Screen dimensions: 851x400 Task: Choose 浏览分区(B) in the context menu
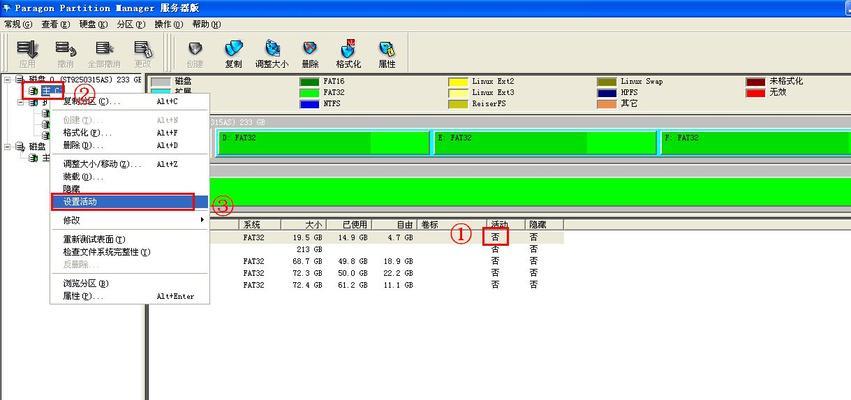(130, 283)
